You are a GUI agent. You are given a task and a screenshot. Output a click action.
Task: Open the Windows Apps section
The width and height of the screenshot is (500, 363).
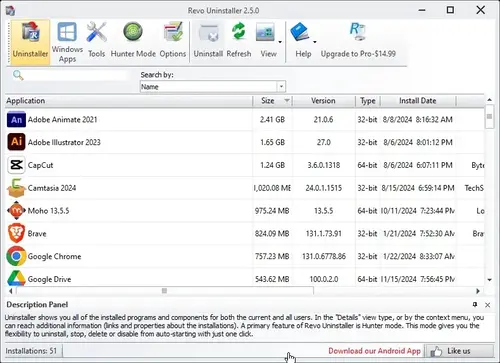click(67, 42)
